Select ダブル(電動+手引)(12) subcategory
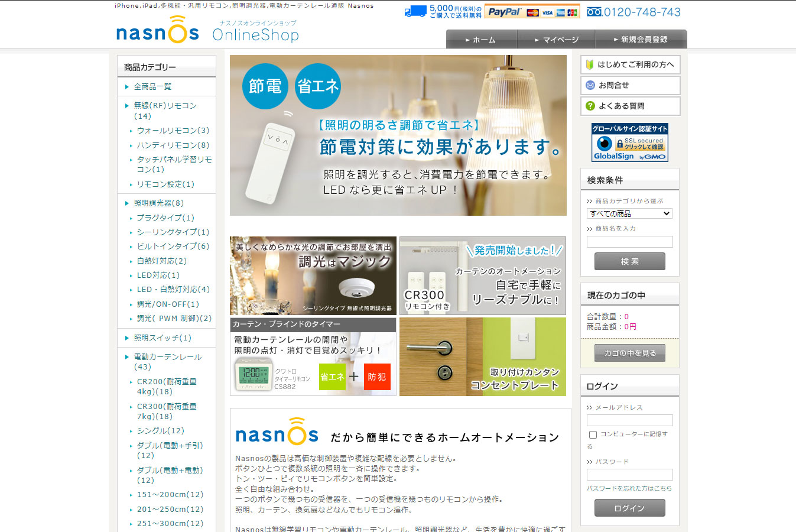Image resolution: width=796 pixels, height=532 pixels. pyautogui.click(x=170, y=450)
